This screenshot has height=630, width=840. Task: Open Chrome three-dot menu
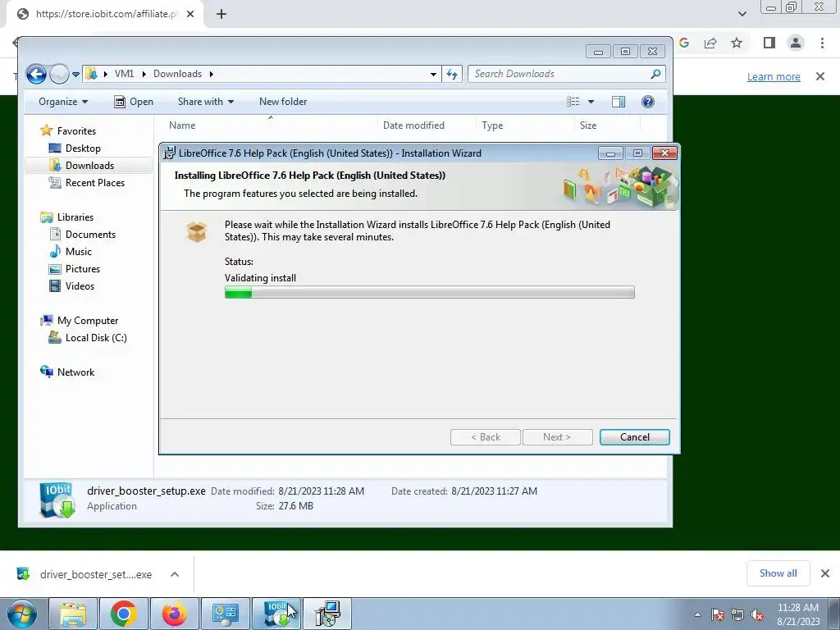pos(822,43)
